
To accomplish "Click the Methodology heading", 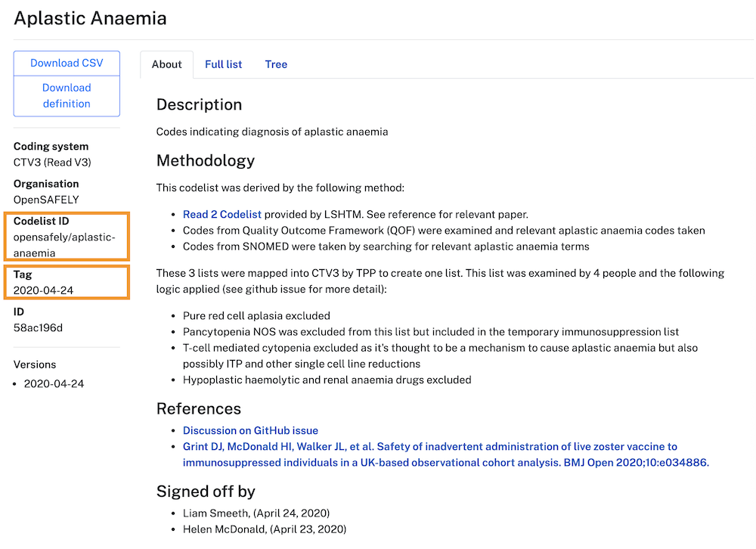I will 205,160.
